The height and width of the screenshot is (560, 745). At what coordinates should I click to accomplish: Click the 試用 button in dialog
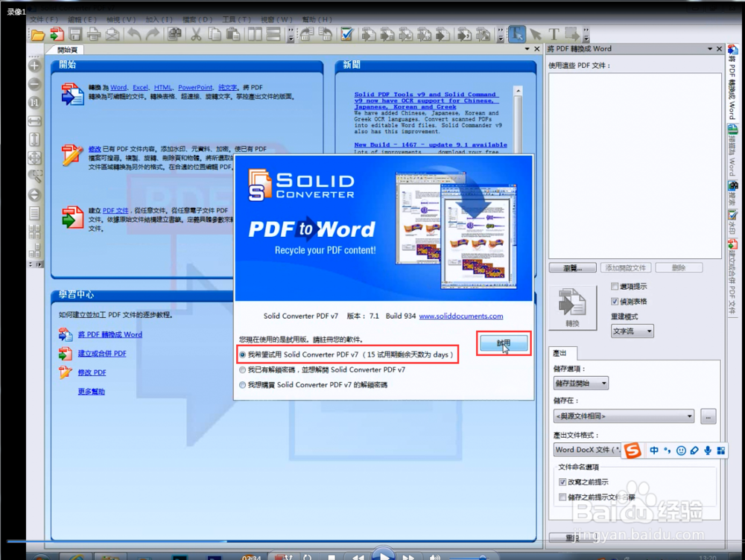504,343
